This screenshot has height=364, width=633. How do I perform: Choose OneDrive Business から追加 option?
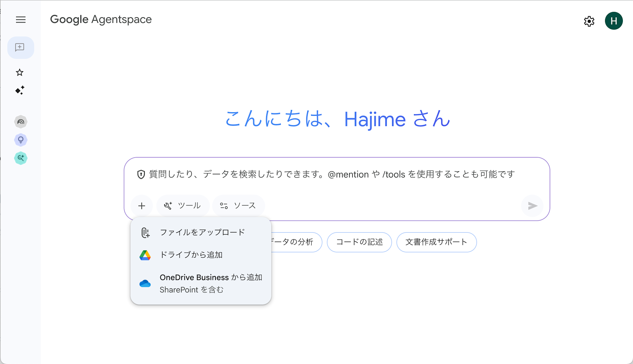(x=201, y=283)
